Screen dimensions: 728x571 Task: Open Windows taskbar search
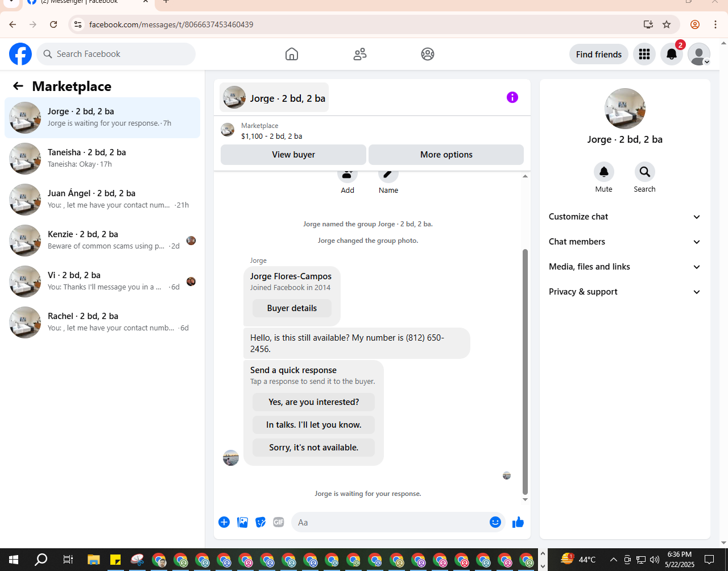(x=41, y=560)
